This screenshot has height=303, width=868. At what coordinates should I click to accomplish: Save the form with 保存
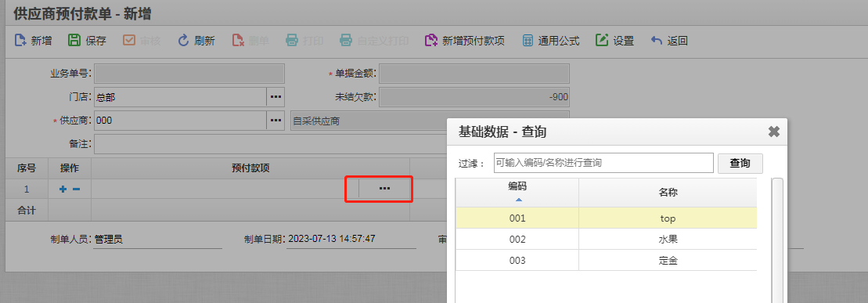click(87, 41)
